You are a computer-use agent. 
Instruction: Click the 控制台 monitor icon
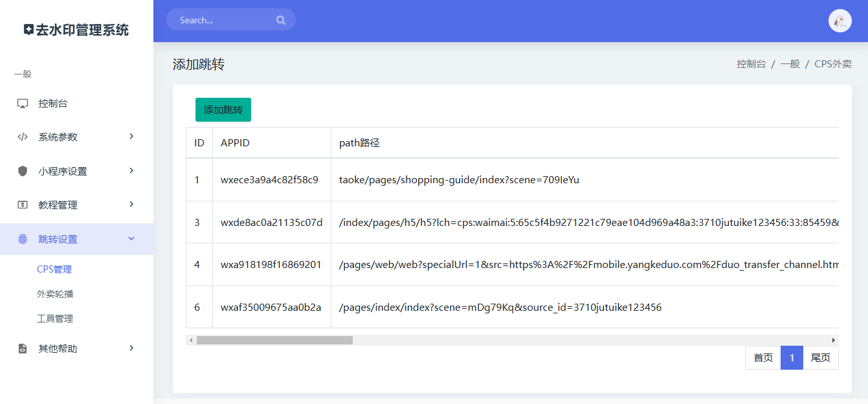click(x=23, y=104)
